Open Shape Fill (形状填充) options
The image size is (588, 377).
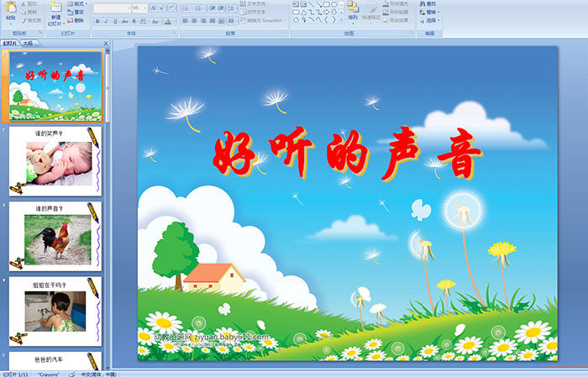(396, 3)
